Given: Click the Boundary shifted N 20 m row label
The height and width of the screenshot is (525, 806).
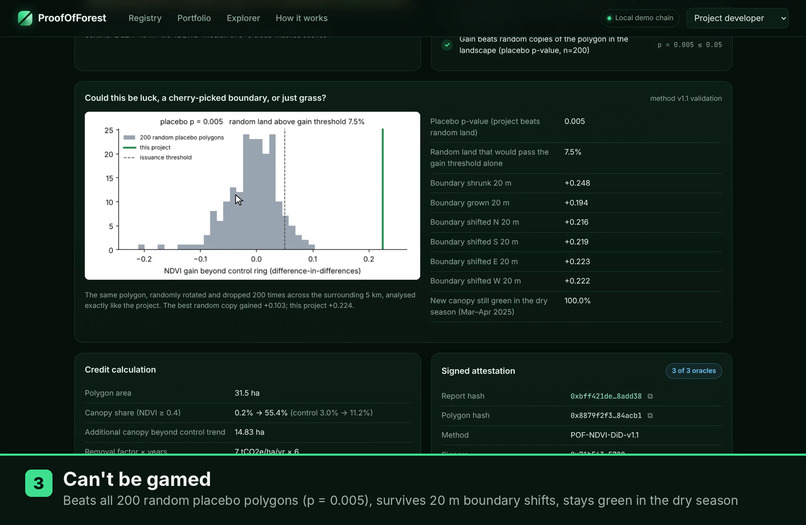Looking at the screenshot, I should pos(474,222).
